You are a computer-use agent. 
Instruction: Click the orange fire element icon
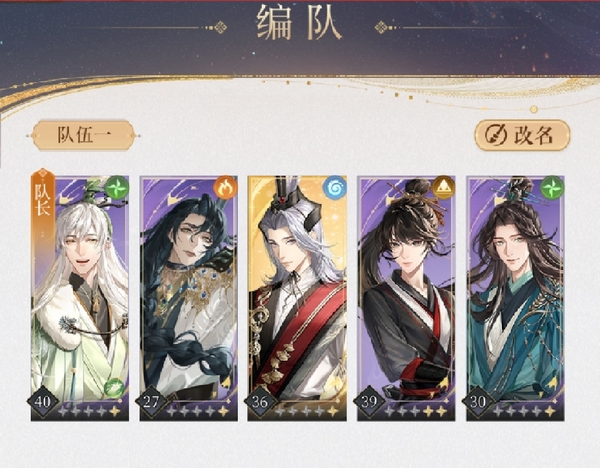coord(226,188)
